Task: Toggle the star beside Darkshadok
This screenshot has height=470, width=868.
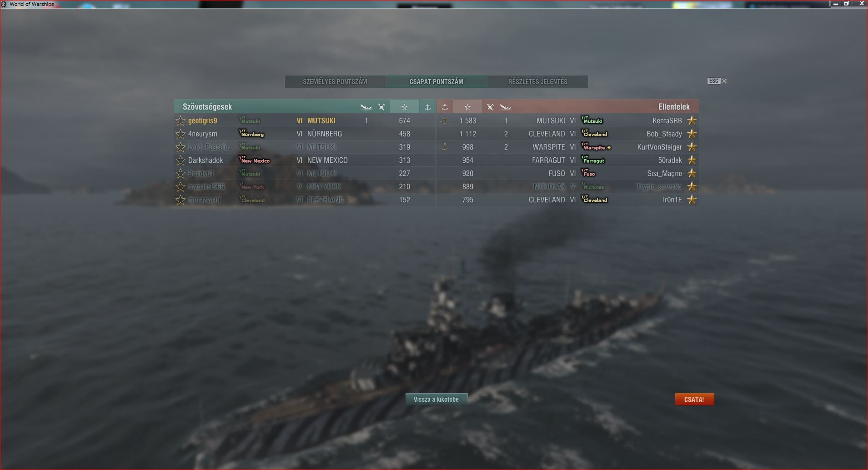Action: pyautogui.click(x=181, y=160)
